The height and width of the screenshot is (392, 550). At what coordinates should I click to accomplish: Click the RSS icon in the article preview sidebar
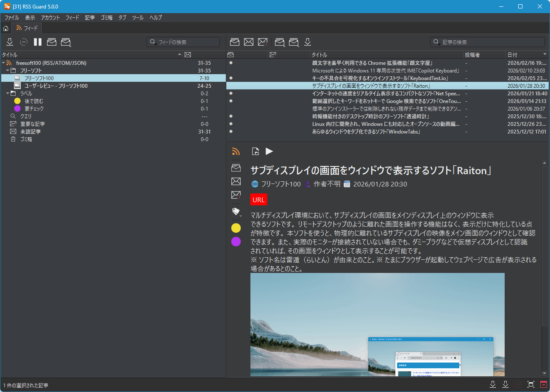(x=236, y=152)
